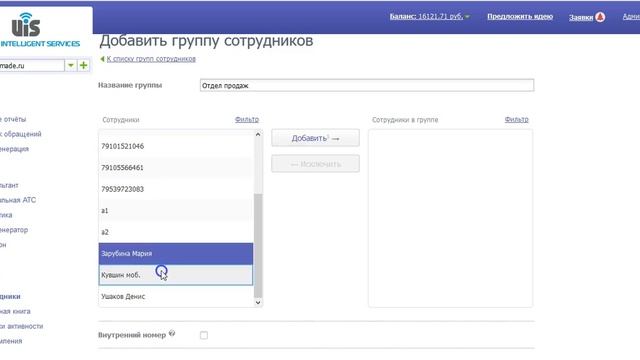Viewport: 640px width, 360px height.
Task: Open the Предложить идею link
Action: (x=520, y=16)
